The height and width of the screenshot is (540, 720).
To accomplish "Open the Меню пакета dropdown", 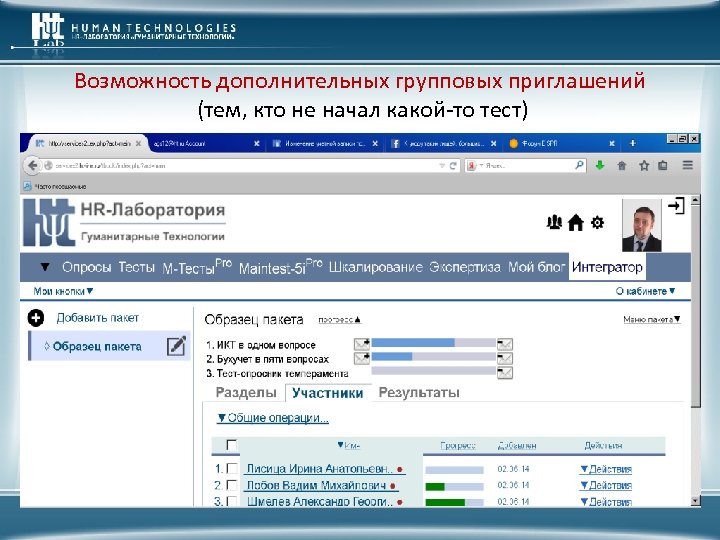I will click(x=652, y=319).
